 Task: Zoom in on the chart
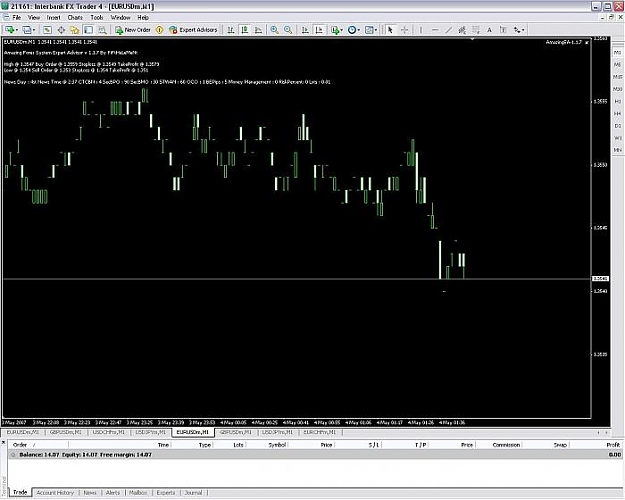[x=274, y=30]
